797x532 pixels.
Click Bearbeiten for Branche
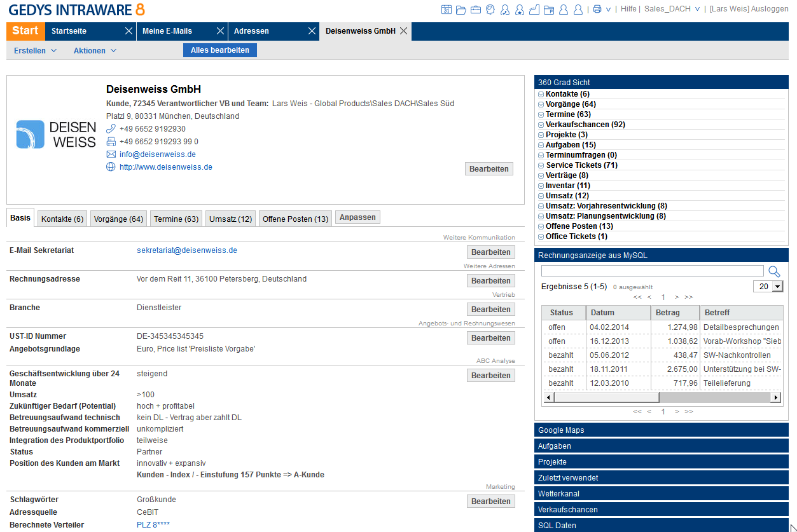[x=491, y=310]
